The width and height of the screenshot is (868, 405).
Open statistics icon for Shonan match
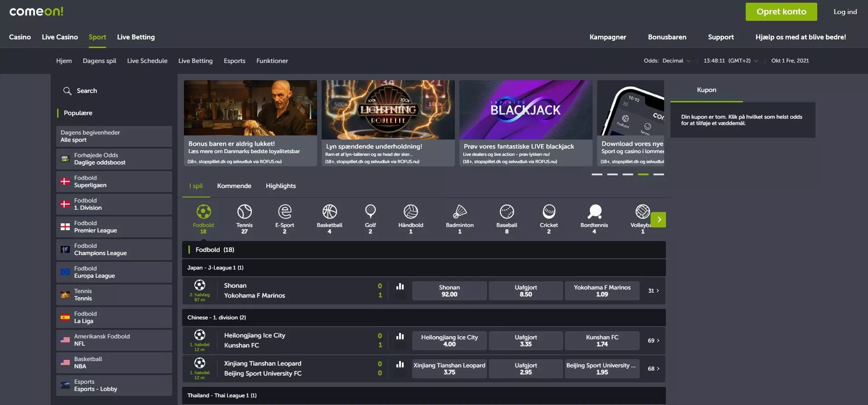400,286
